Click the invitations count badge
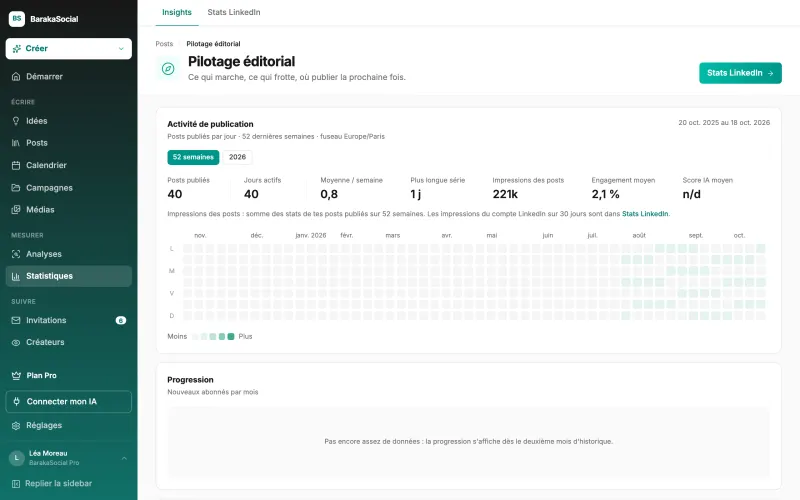Screen dimensions: 800x500 pos(120,320)
